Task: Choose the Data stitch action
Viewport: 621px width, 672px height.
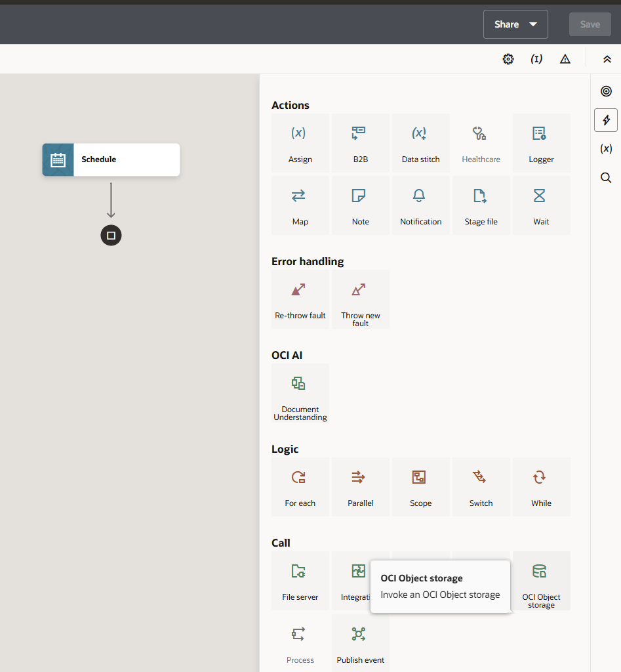Action: click(420, 143)
